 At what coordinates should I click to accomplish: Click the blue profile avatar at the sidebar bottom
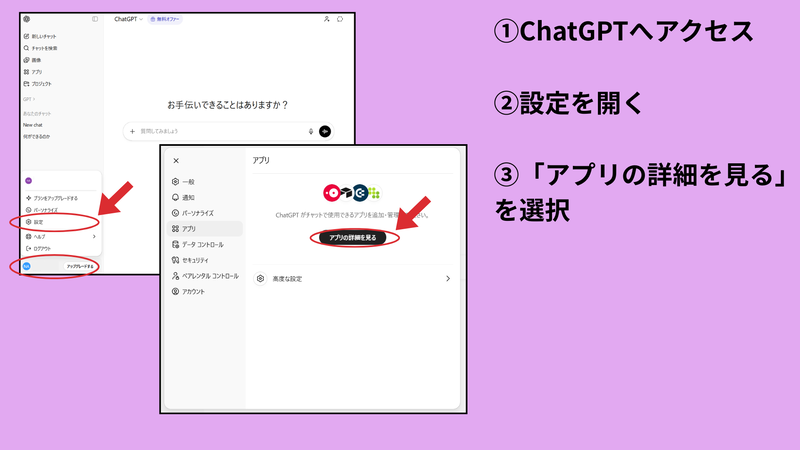click(x=27, y=266)
